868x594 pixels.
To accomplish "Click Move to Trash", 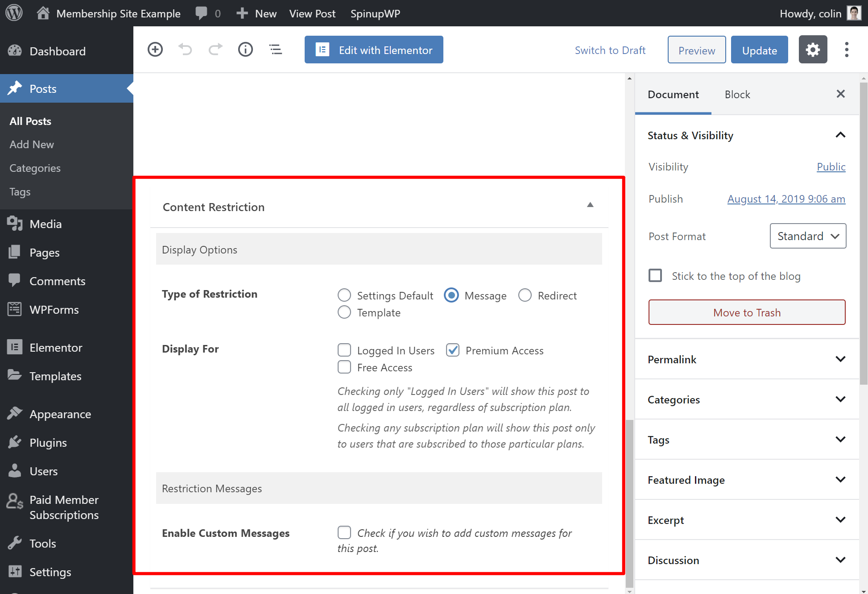I will coord(747,312).
